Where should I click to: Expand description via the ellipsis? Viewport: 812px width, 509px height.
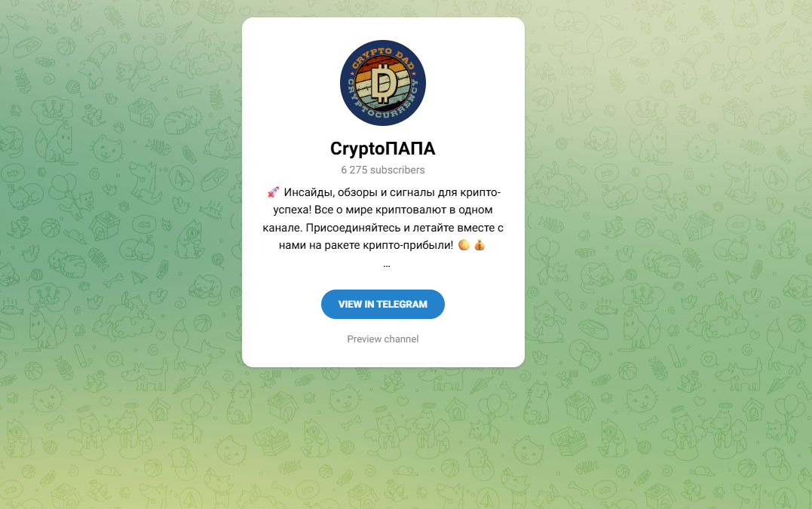point(386,265)
